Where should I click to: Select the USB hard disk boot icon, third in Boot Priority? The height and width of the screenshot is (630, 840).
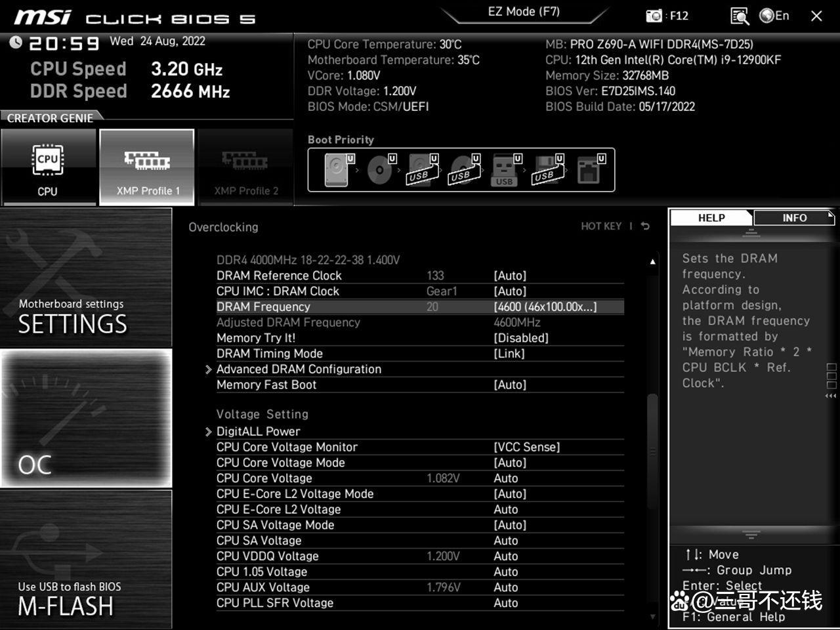pyautogui.click(x=422, y=170)
